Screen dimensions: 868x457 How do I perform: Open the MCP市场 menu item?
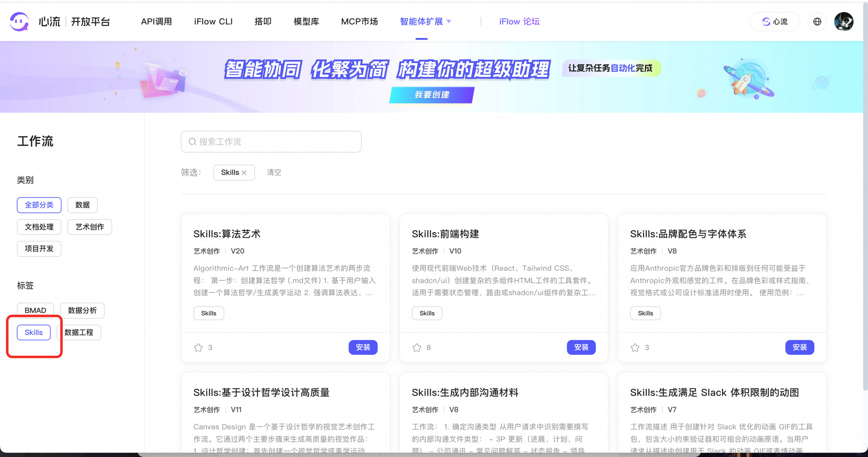pyautogui.click(x=359, y=21)
